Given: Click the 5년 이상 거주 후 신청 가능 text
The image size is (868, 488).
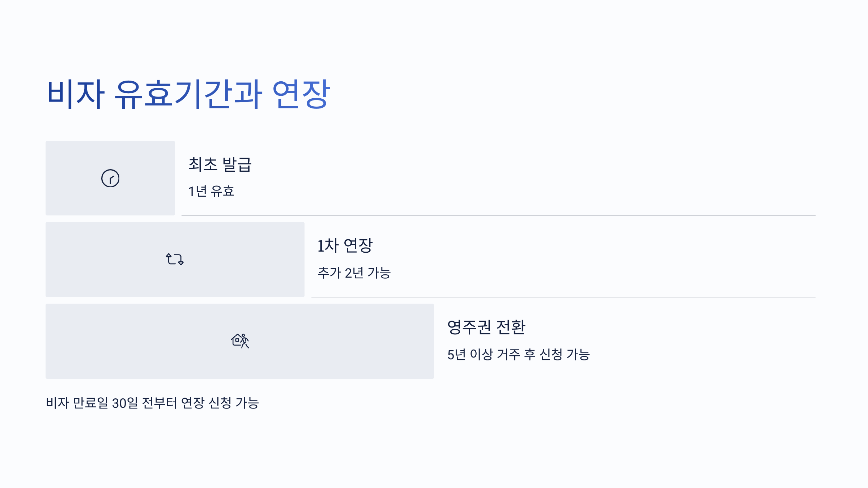Looking at the screenshot, I should [518, 355].
